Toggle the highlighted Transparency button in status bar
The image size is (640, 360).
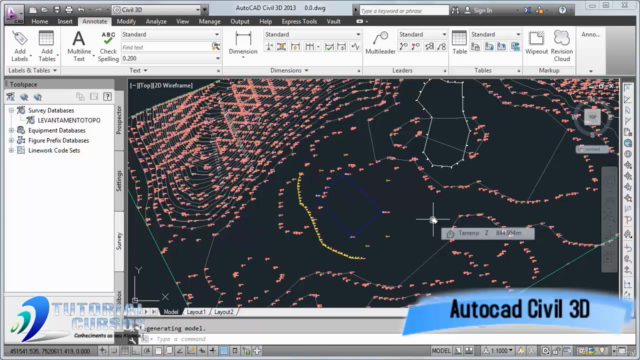(x=224, y=351)
